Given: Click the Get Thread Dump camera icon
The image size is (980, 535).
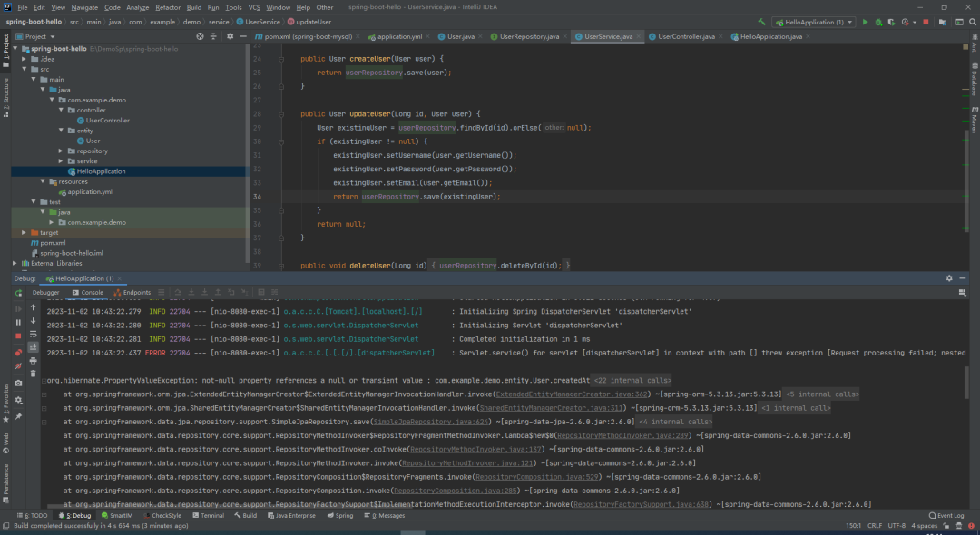Looking at the screenshot, I should [18, 384].
